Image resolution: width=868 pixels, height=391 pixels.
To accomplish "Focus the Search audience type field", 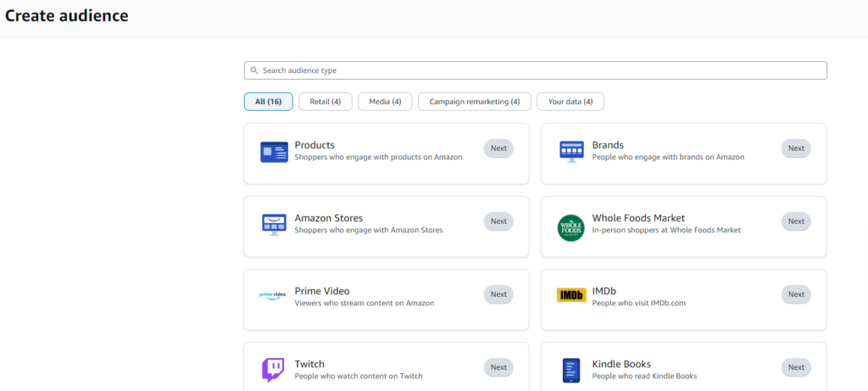I will [x=536, y=70].
